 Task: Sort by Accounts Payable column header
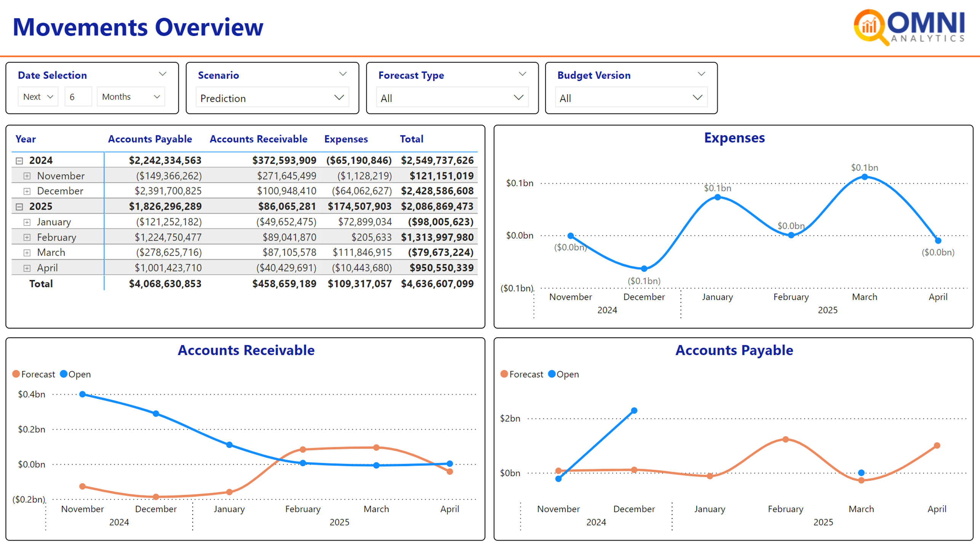click(x=150, y=139)
